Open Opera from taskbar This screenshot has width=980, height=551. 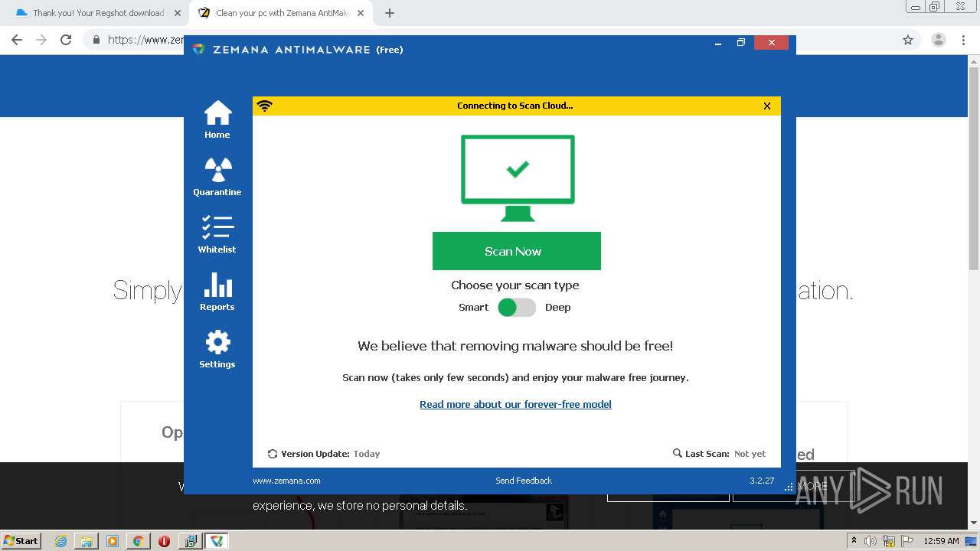pos(164,541)
